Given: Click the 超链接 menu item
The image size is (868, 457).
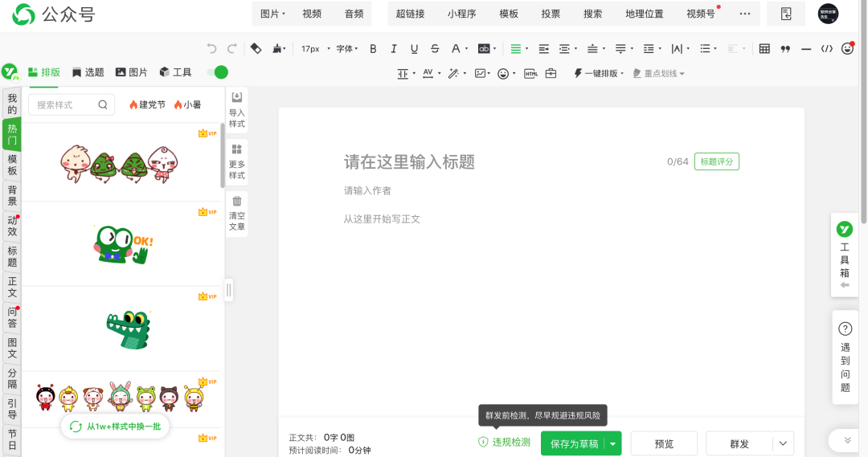Looking at the screenshot, I should [x=410, y=14].
